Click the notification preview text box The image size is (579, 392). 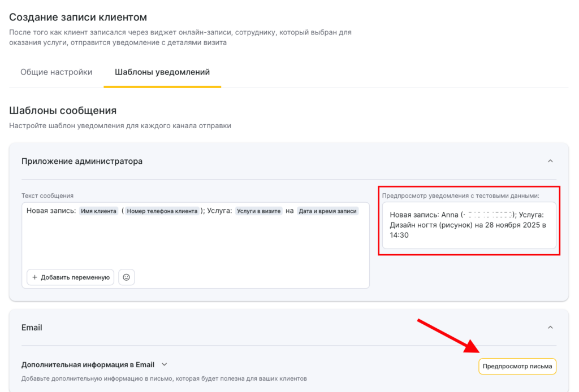point(469,225)
